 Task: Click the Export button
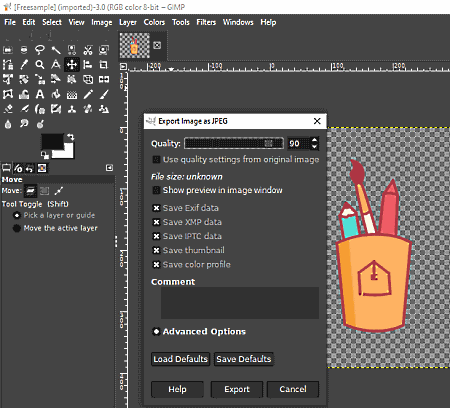tap(237, 389)
